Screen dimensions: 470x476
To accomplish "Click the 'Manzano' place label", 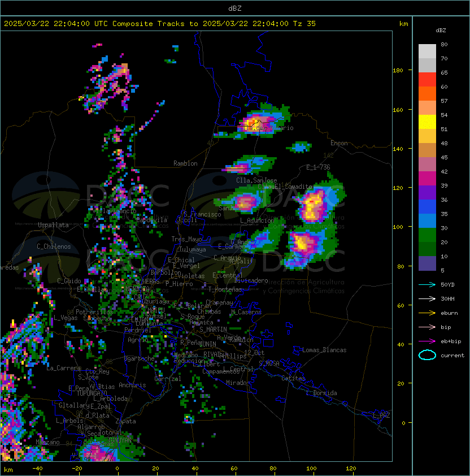I will pyautogui.click(x=47, y=442).
